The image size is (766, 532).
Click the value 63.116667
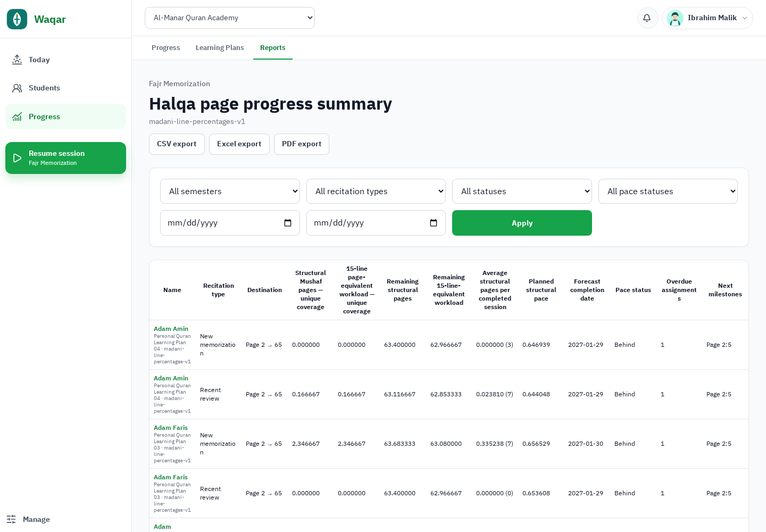pyautogui.click(x=399, y=394)
